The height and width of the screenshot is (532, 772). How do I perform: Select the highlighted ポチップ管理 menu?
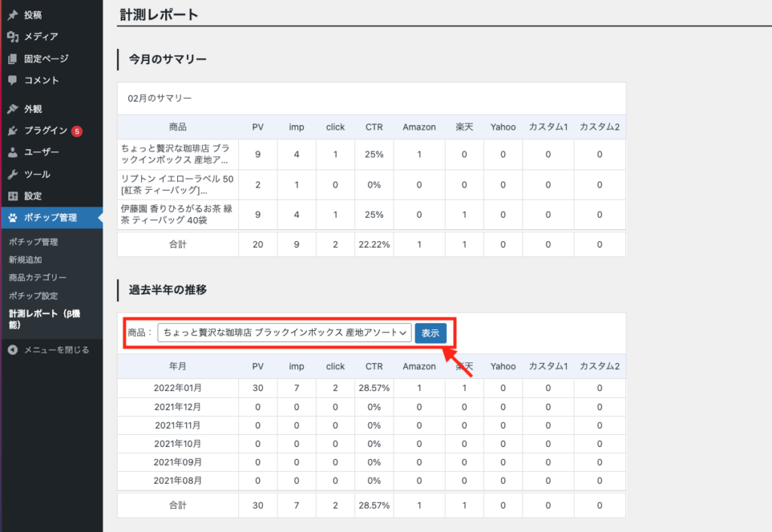tap(52, 218)
